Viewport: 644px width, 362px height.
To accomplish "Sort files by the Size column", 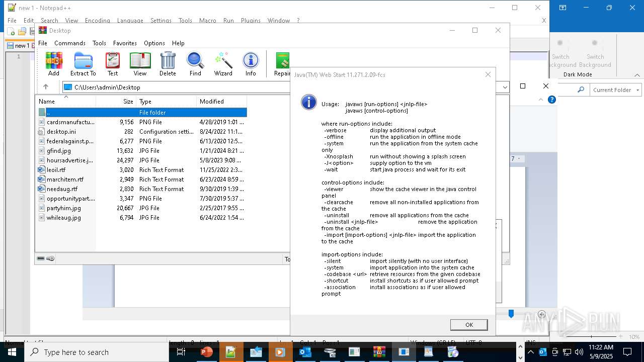I will click(116, 101).
